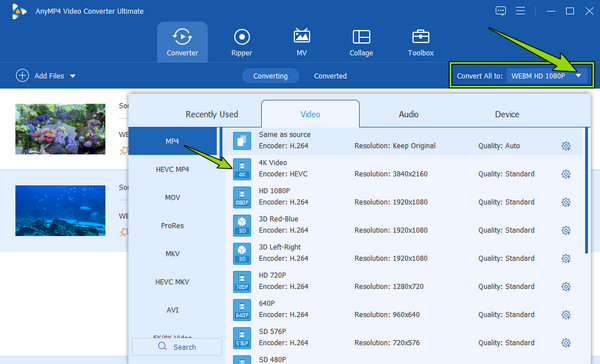
Task: Open the Collage module
Action: pos(361,42)
